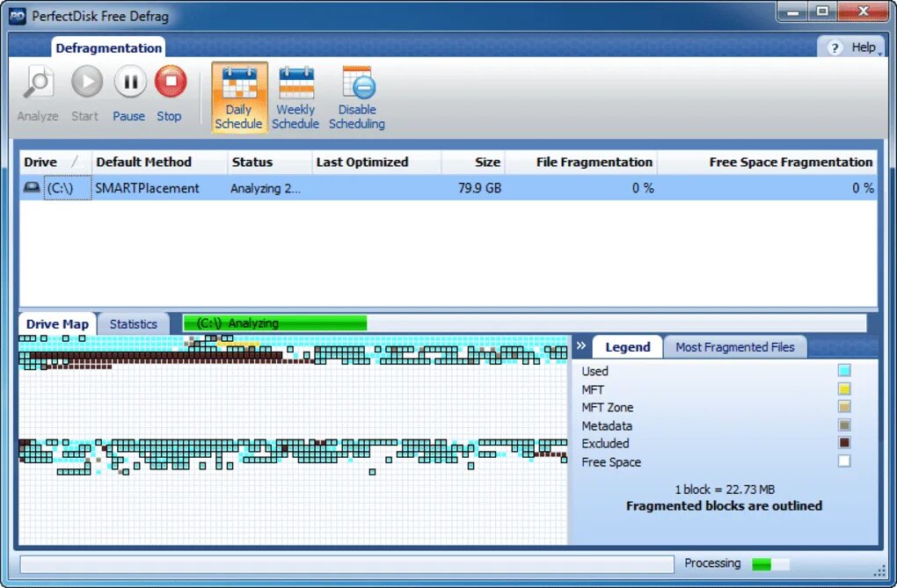The width and height of the screenshot is (897, 588).
Task: Click the Disable Scheduling icon
Action: 359,83
